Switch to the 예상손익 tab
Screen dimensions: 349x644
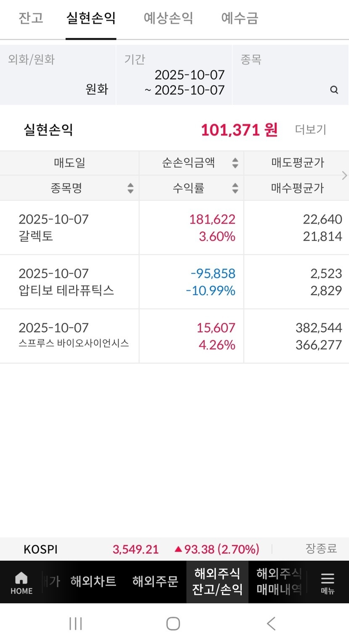coord(168,18)
